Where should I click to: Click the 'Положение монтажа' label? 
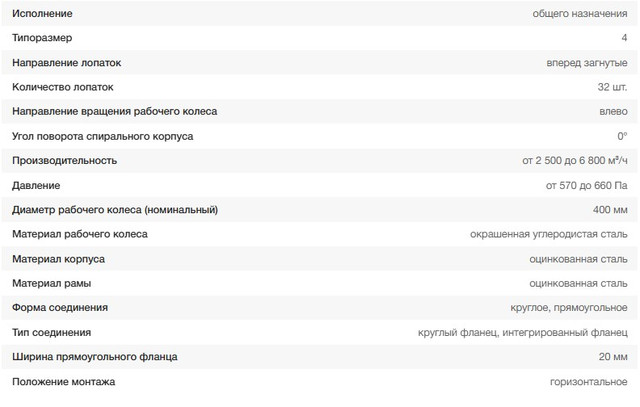pyautogui.click(x=63, y=381)
